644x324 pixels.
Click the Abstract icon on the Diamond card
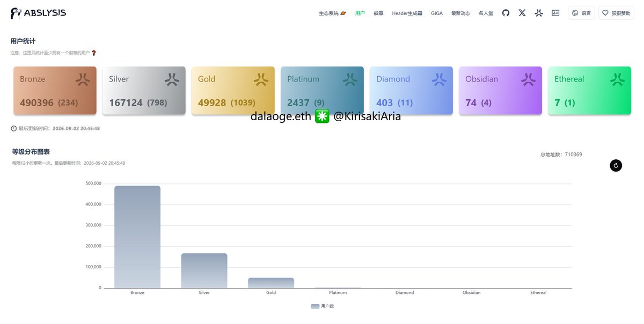[x=439, y=79]
